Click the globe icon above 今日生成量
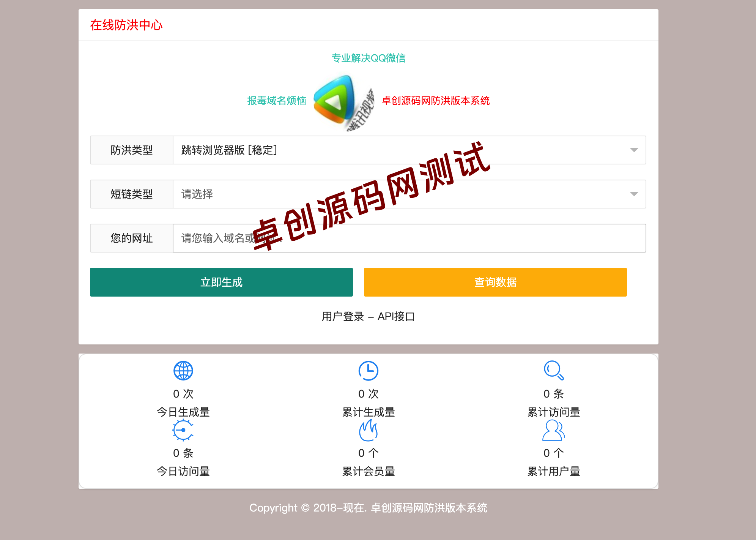The width and height of the screenshot is (756, 540). pyautogui.click(x=183, y=371)
